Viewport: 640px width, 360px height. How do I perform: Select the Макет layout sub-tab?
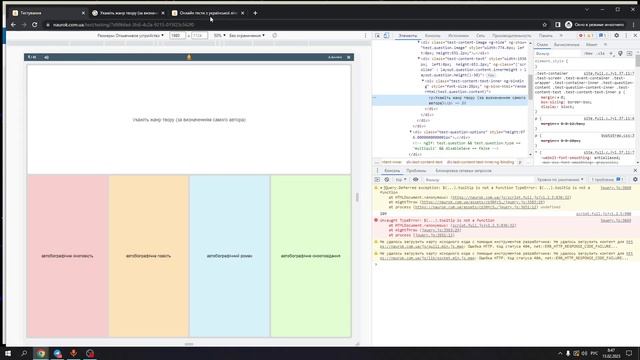(591, 44)
